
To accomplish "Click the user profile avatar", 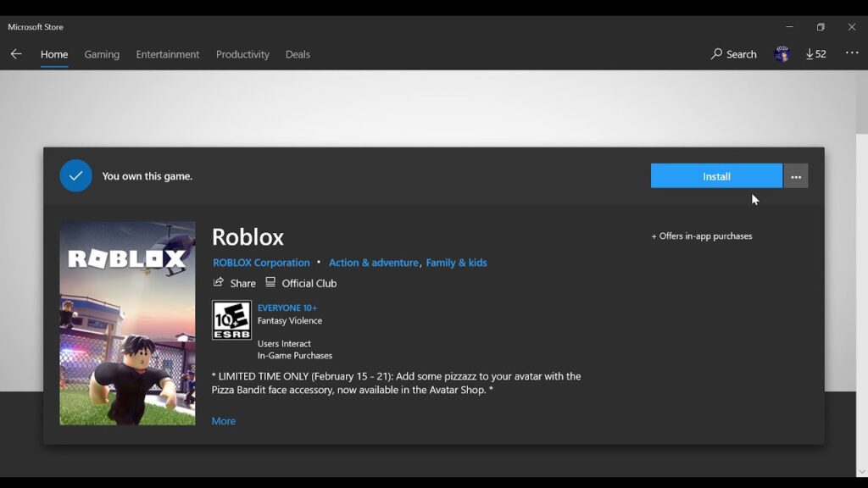I will (x=781, y=53).
